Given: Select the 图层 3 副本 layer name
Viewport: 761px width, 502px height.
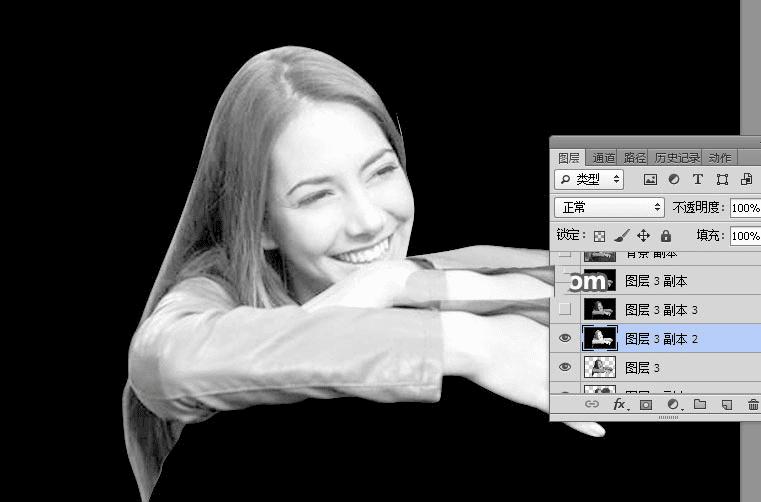Looking at the screenshot, I should pyautogui.click(x=656, y=281).
